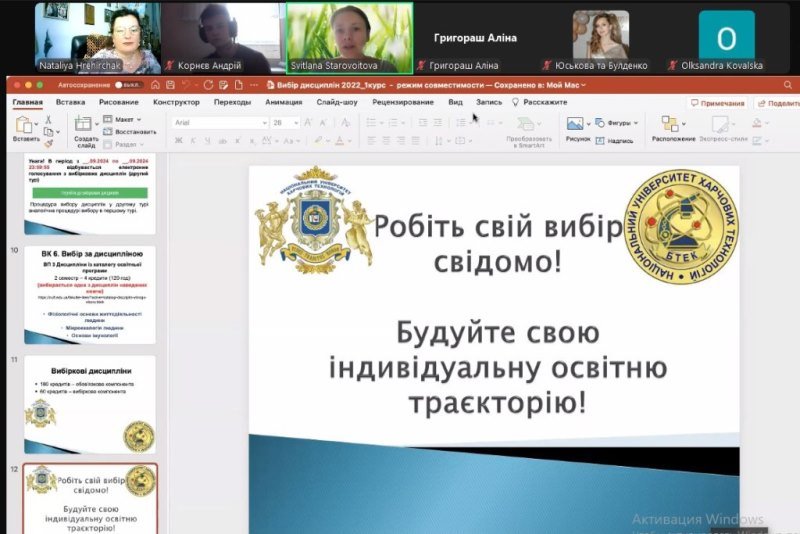Click the new presentation page icon
Image resolution: width=800 pixels, height=534 pixels.
point(239,85)
